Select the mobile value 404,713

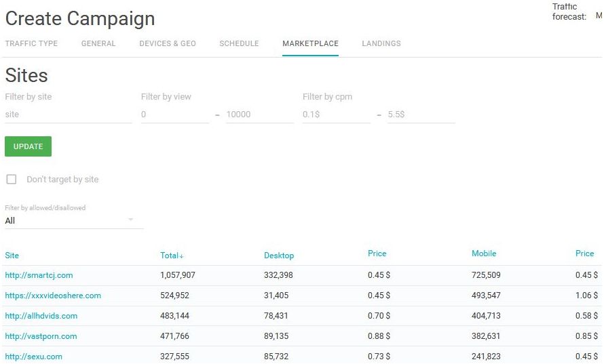486,316
